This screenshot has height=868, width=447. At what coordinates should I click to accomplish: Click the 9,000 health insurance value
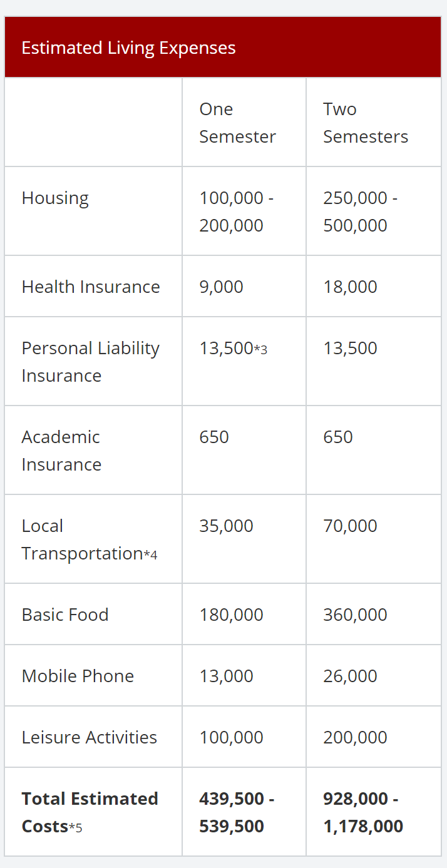click(221, 287)
